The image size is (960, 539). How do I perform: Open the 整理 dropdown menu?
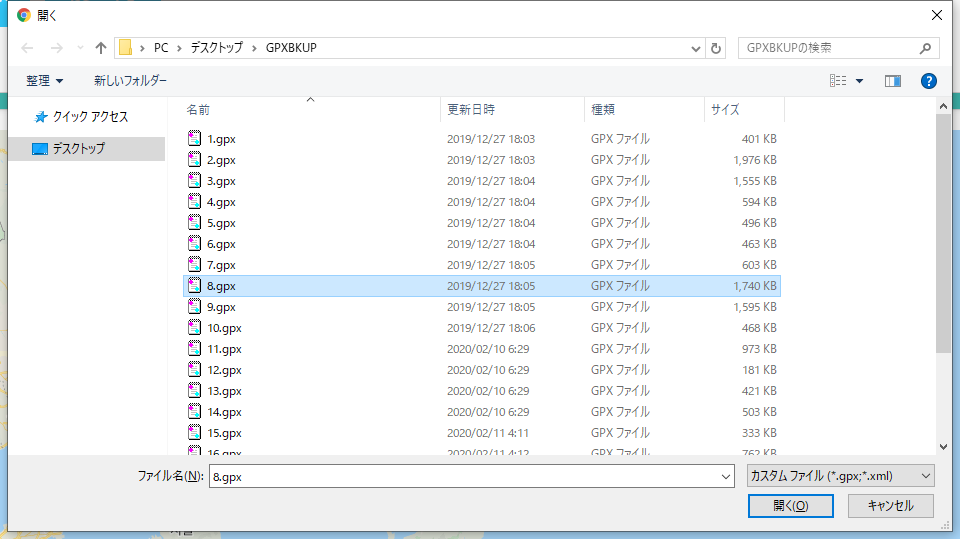click(x=45, y=81)
